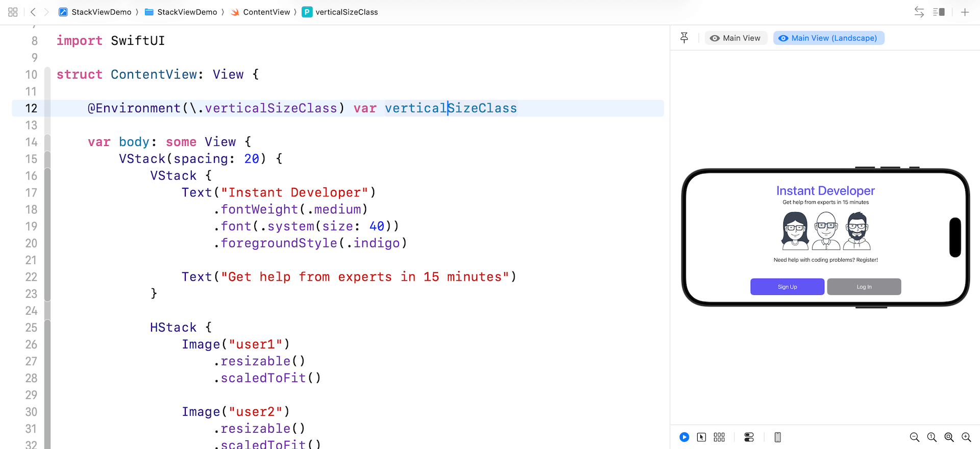Image resolution: width=980 pixels, height=449 pixels.
Task: Click Sign Up button in the preview
Action: tap(787, 287)
